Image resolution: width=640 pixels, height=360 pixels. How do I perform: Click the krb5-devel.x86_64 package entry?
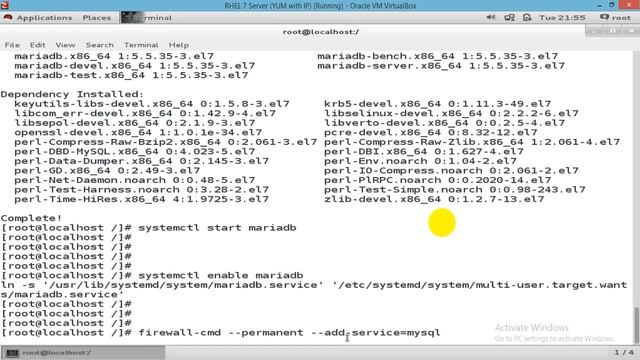[438, 104]
